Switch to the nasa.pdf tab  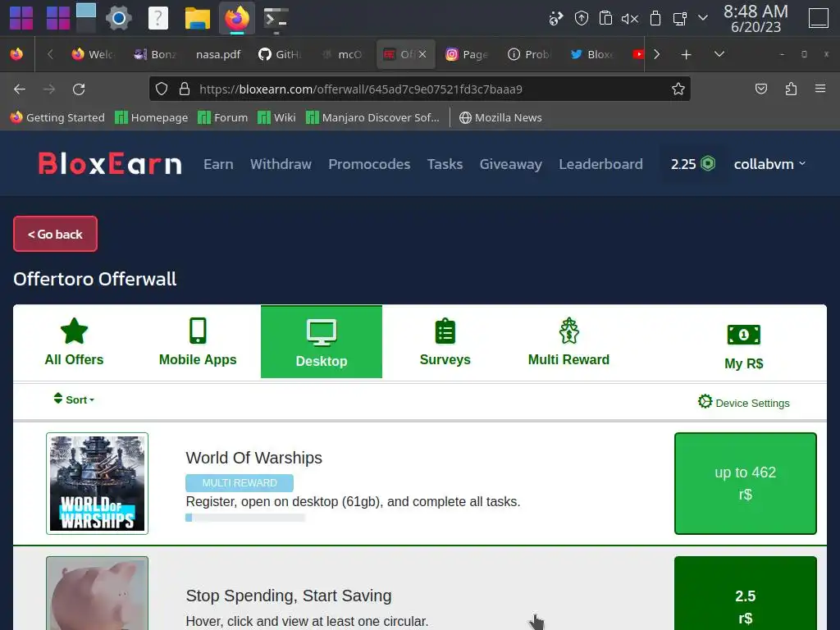point(218,54)
